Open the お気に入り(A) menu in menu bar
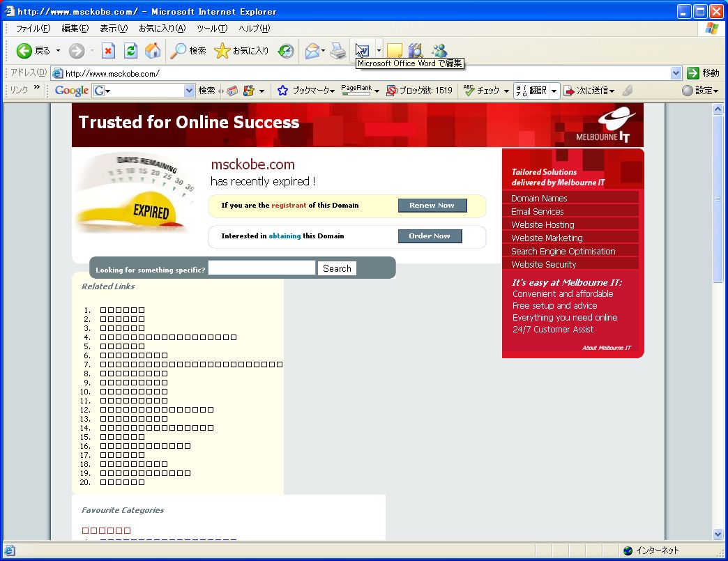Screen dimensions: 728x561 click(x=162, y=29)
